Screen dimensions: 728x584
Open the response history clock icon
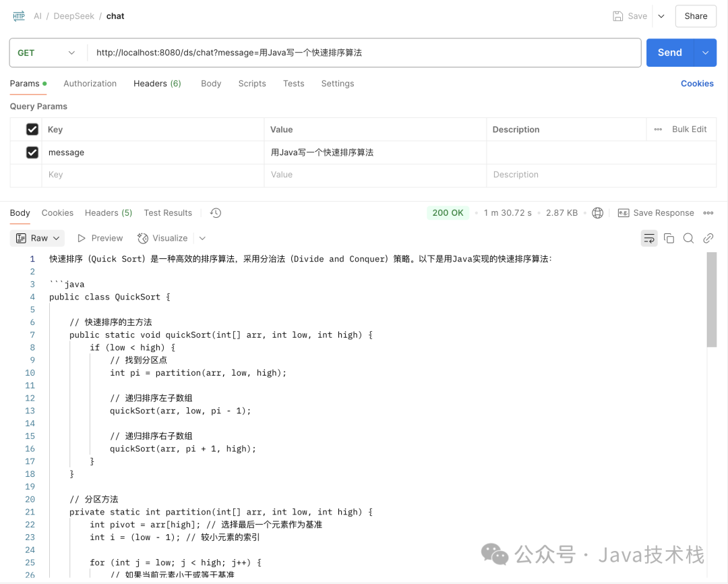[216, 213]
